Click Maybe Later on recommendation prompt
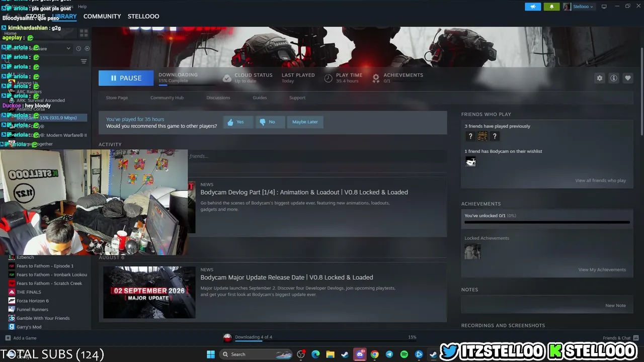 [x=305, y=122]
